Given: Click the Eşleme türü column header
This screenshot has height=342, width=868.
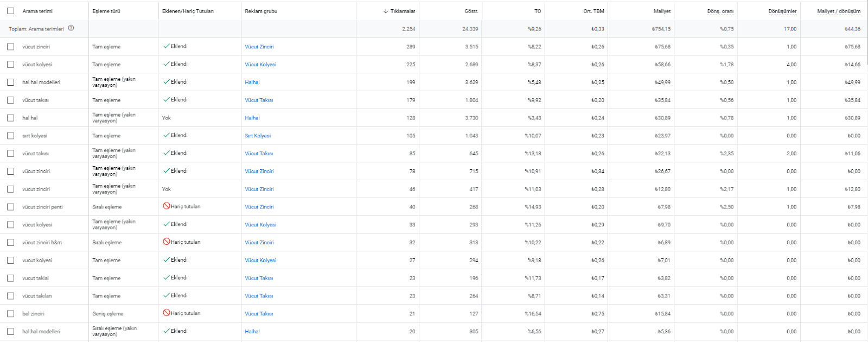Looking at the screenshot, I should click(106, 11).
